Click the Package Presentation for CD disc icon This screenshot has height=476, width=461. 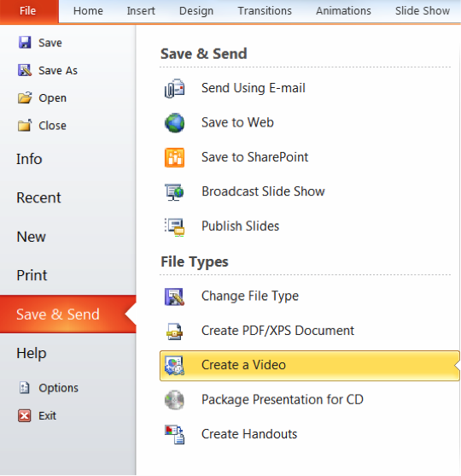click(x=174, y=400)
